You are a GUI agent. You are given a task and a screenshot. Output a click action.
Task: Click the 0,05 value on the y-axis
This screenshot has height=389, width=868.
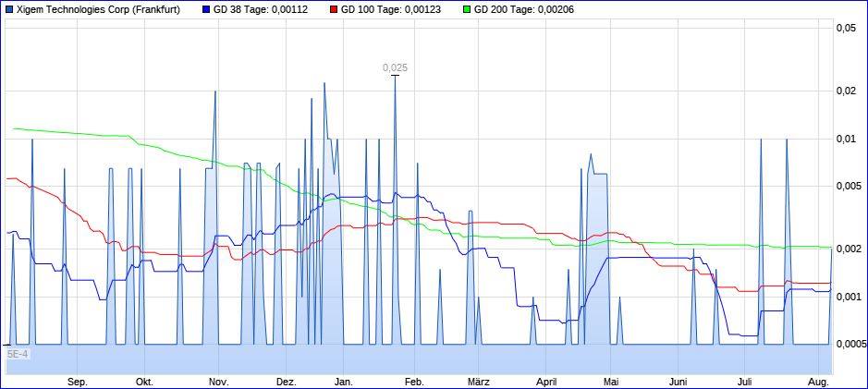pyautogui.click(x=845, y=29)
